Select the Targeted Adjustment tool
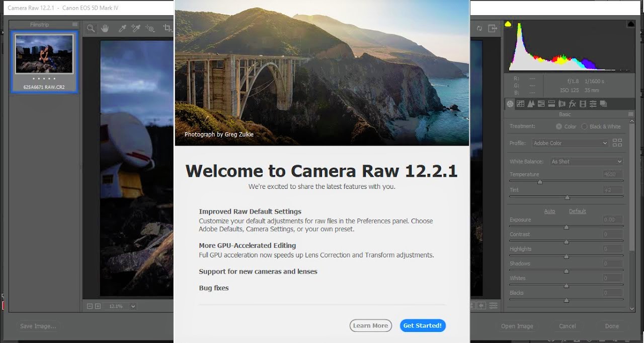 (x=150, y=29)
